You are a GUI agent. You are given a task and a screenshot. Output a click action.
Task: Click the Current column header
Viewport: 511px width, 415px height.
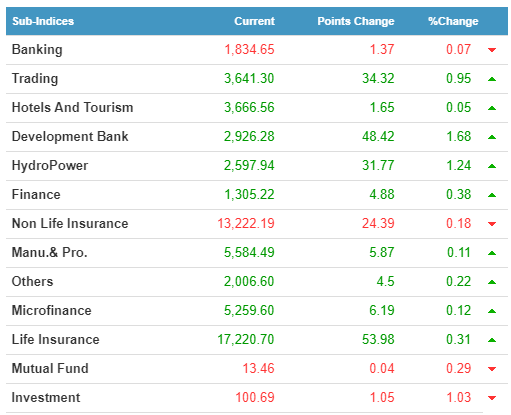254,21
